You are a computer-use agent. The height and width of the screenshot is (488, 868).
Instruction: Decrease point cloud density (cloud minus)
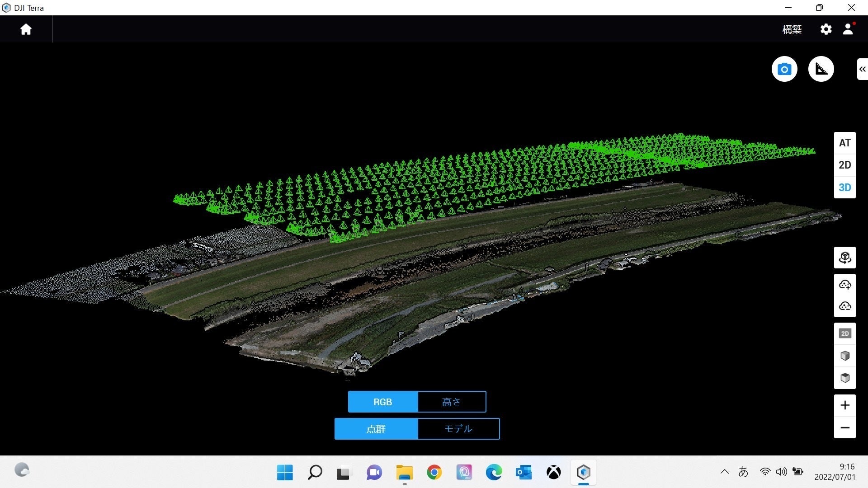844,306
